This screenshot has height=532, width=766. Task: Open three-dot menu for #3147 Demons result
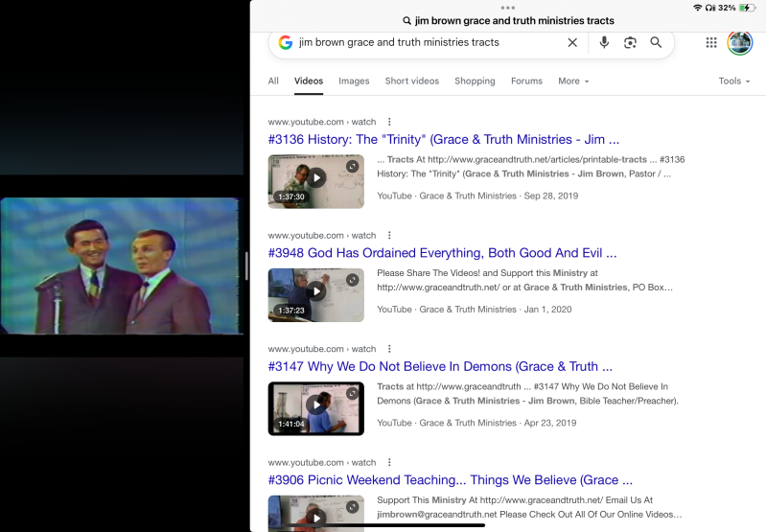click(389, 349)
